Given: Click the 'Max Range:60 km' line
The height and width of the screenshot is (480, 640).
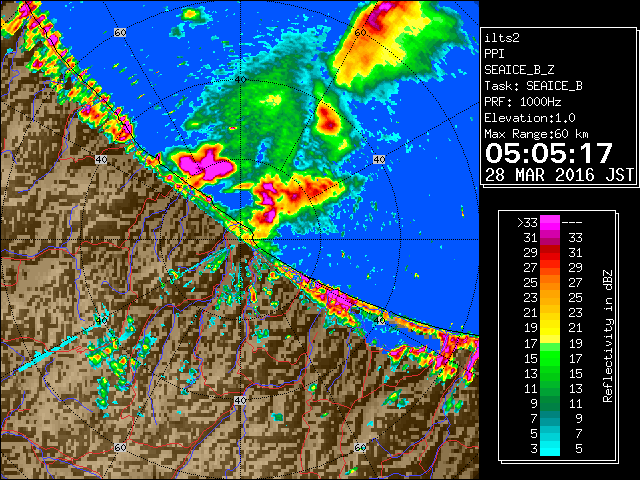Looking at the screenshot, I should point(536,134).
